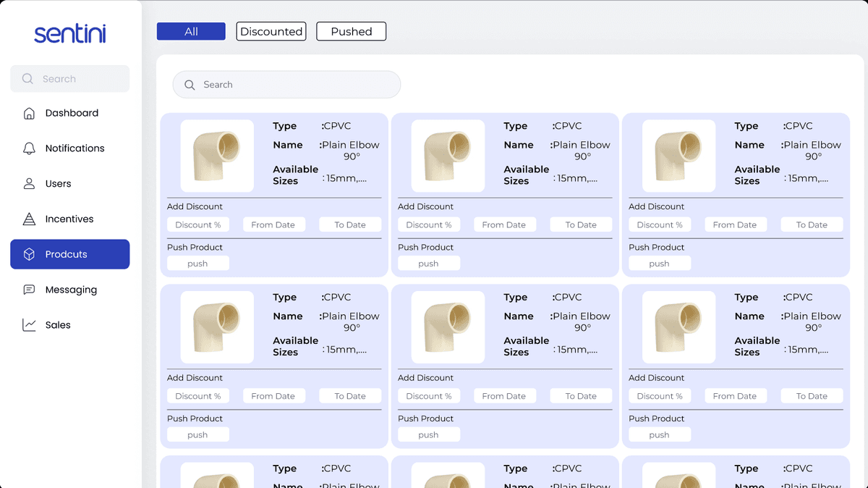Click the push button in top-left card
Screen dimensions: 868x488
point(198,264)
